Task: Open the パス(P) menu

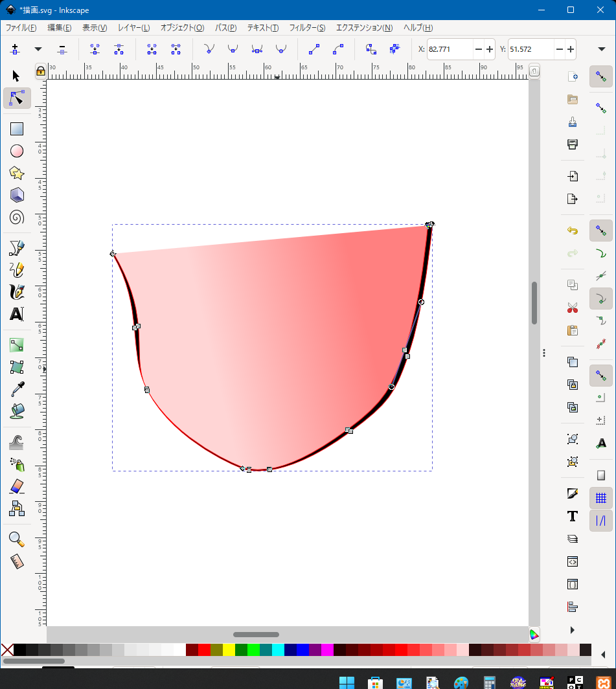Action: (x=225, y=28)
